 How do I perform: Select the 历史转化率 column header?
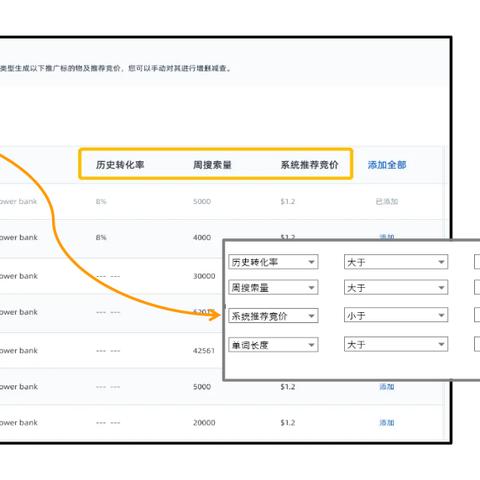click(x=120, y=165)
